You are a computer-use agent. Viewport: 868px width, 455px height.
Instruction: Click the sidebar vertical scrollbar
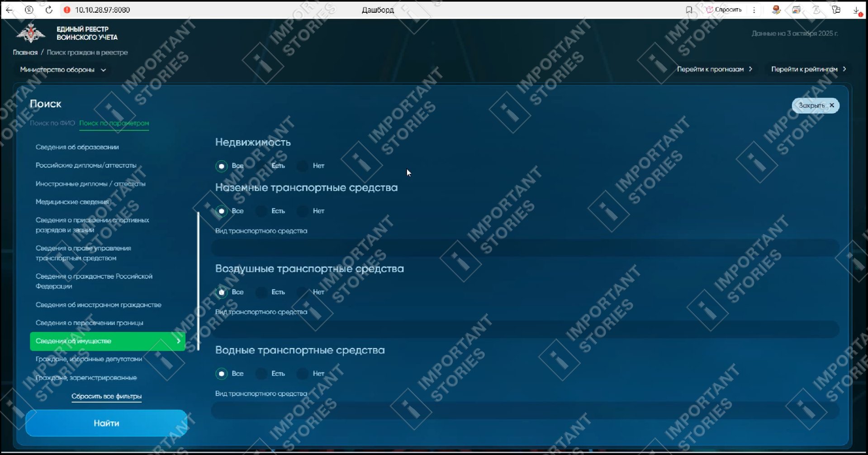click(198, 281)
